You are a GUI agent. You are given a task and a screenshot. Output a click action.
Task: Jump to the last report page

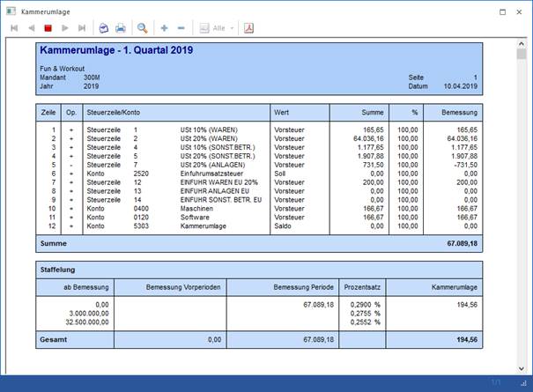[x=82, y=28]
